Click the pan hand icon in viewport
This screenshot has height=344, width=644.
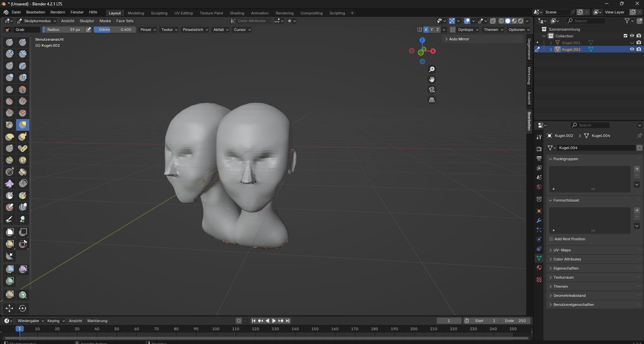click(432, 79)
